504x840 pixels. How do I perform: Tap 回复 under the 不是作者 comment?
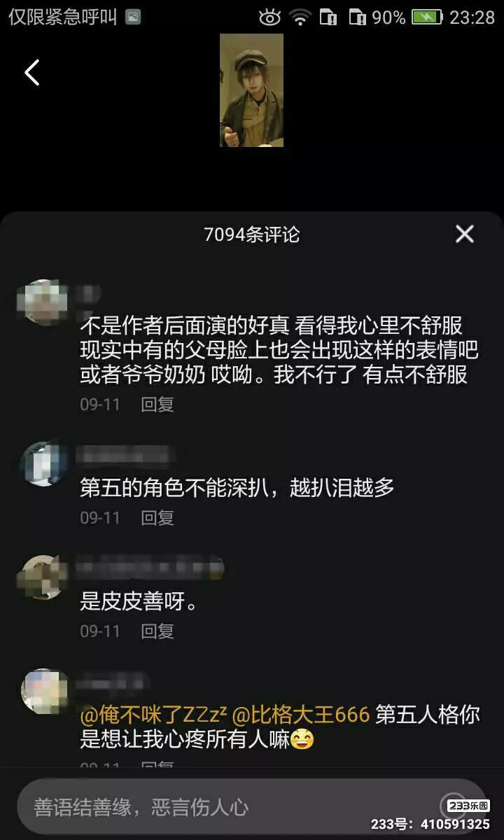click(157, 404)
